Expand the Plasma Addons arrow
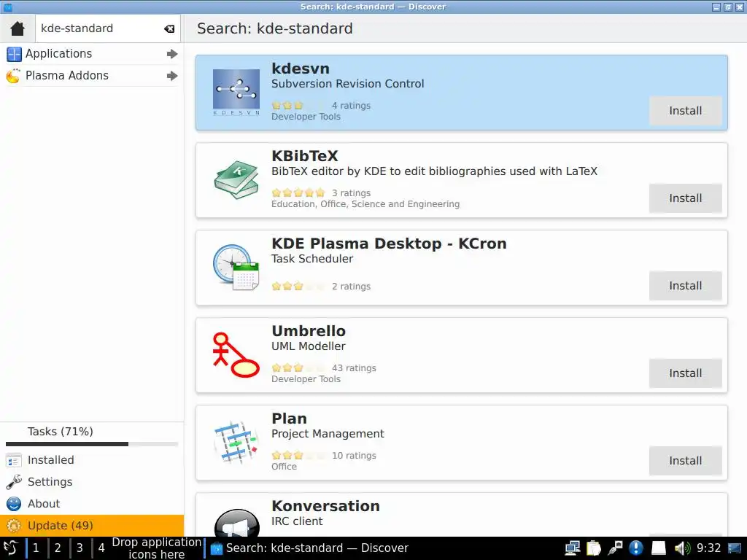Screen dimensions: 747x560 172,76
